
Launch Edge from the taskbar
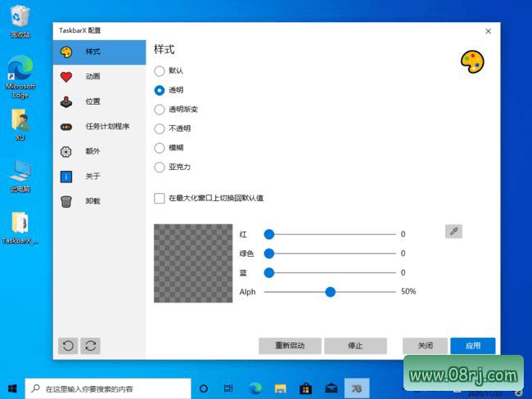click(x=255, y=388)
